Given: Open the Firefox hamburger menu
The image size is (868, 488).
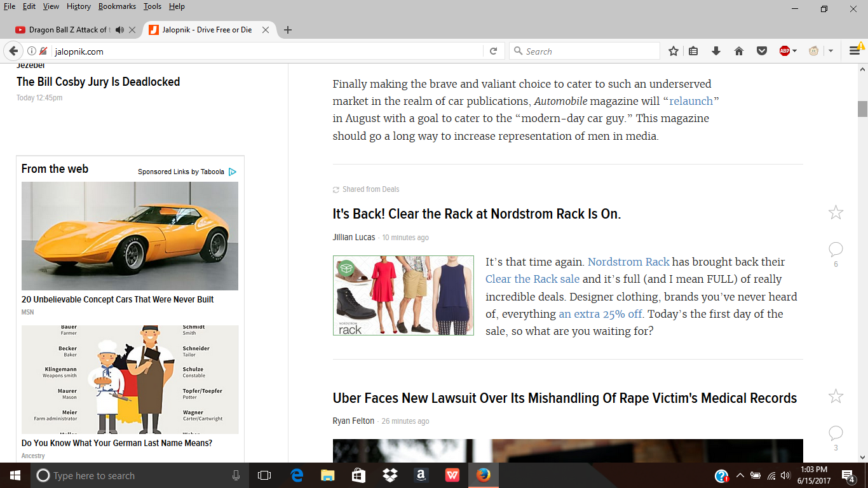Looking at the screenshot, I should (x=855, y=51).
